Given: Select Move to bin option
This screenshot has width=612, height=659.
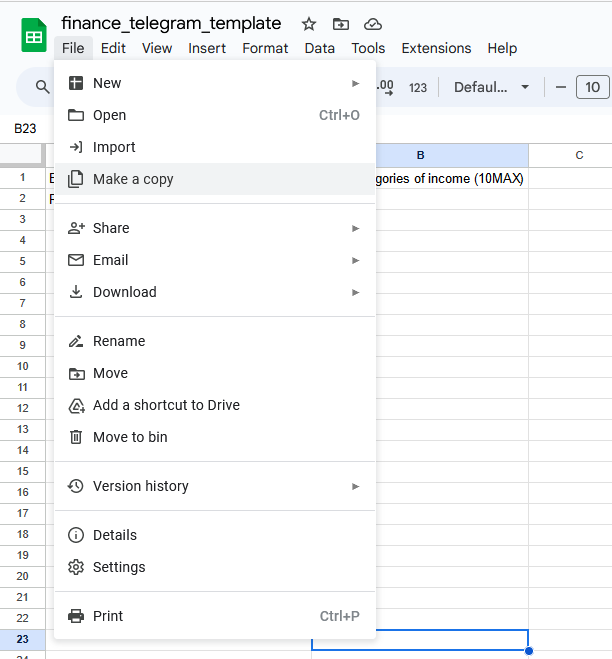Looking at the screenshot, I should point(215,437).
